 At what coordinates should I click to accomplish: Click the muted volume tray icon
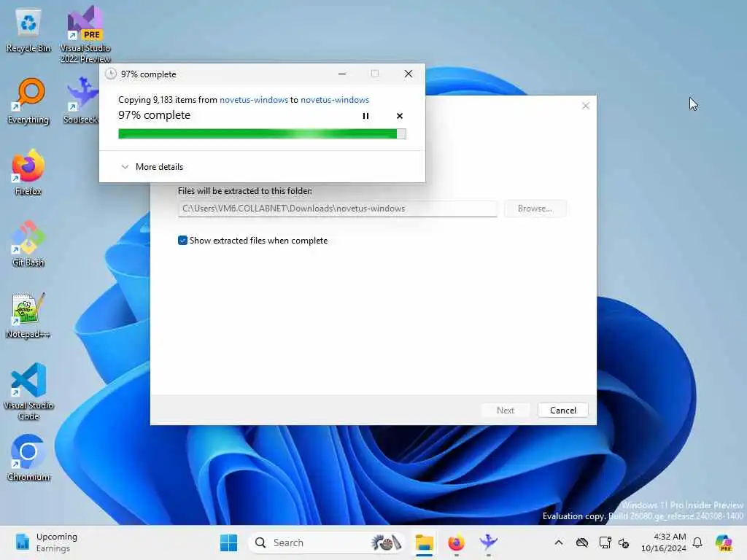point(624,542)
